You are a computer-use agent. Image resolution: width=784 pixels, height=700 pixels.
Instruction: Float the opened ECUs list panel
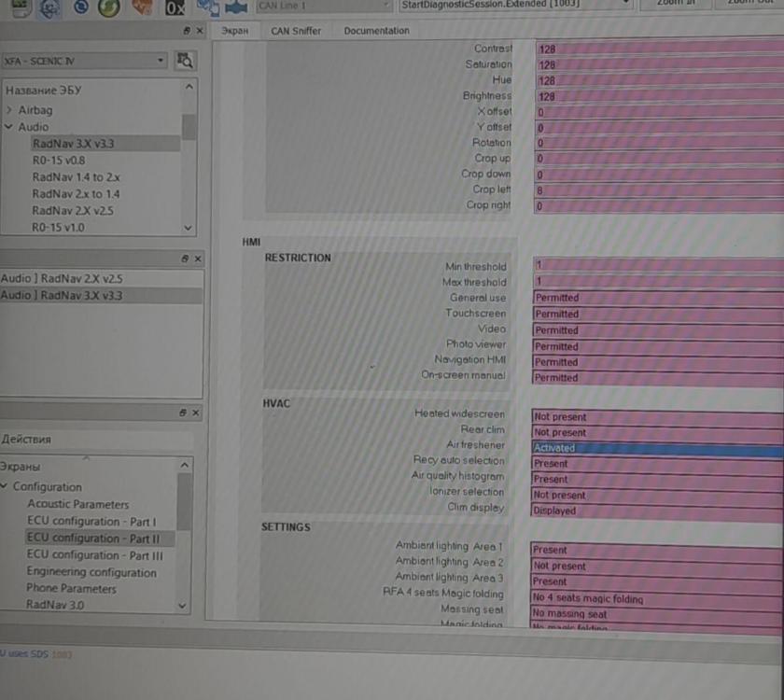click(185, 259)
